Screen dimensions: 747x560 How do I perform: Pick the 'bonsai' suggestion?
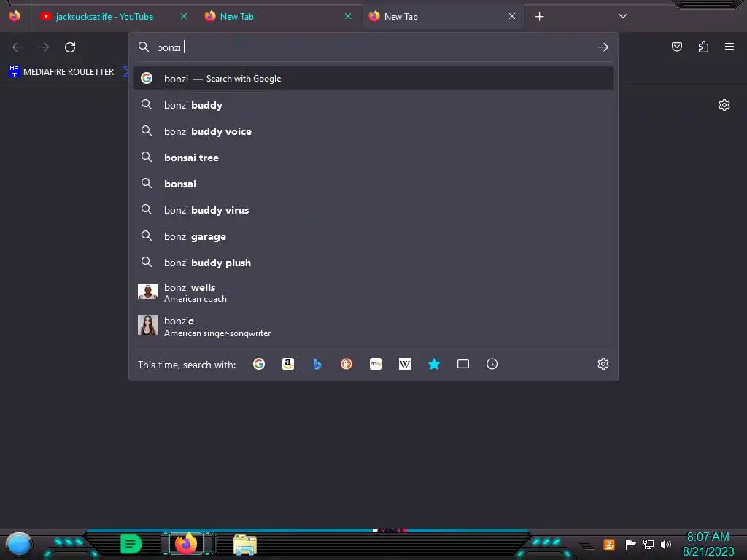(x=373, y=183)
